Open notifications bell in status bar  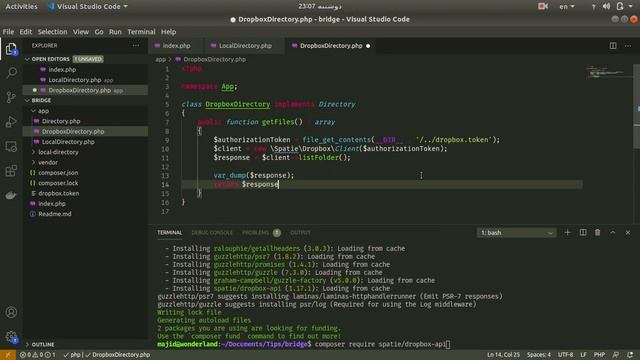(630, 355)
